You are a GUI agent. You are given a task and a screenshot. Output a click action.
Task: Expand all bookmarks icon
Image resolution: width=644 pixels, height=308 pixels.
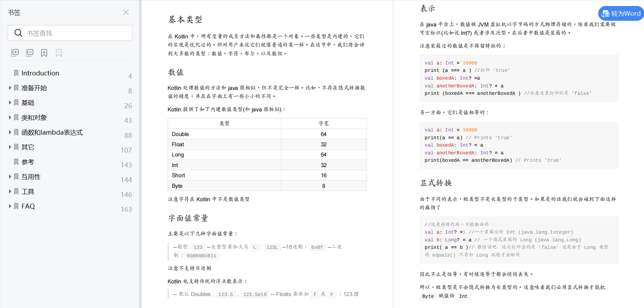[x=15, y=53]
